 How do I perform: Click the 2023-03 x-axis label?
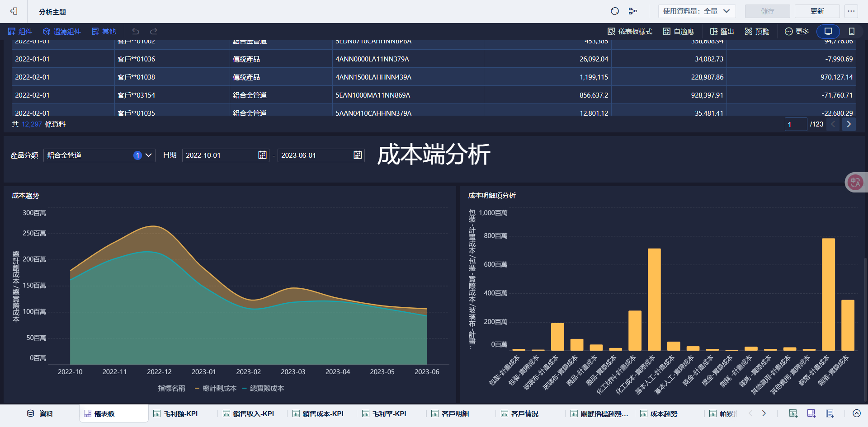293,372
